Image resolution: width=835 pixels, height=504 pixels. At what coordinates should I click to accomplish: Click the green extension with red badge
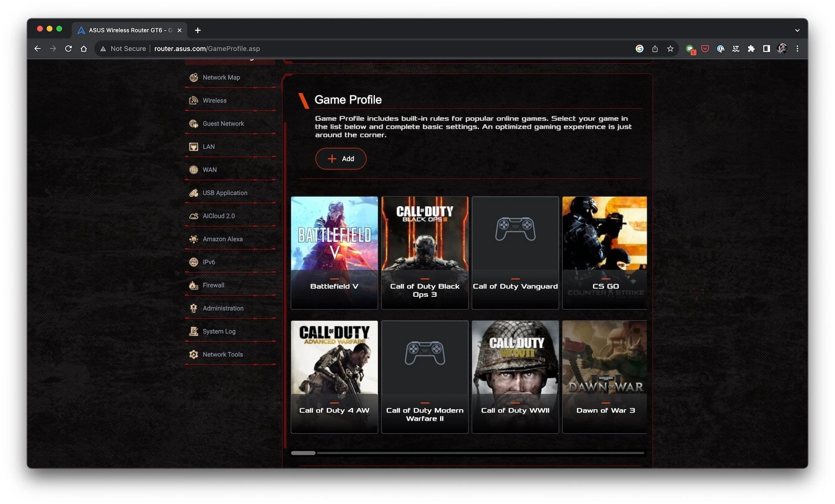[x=690, y=49]
